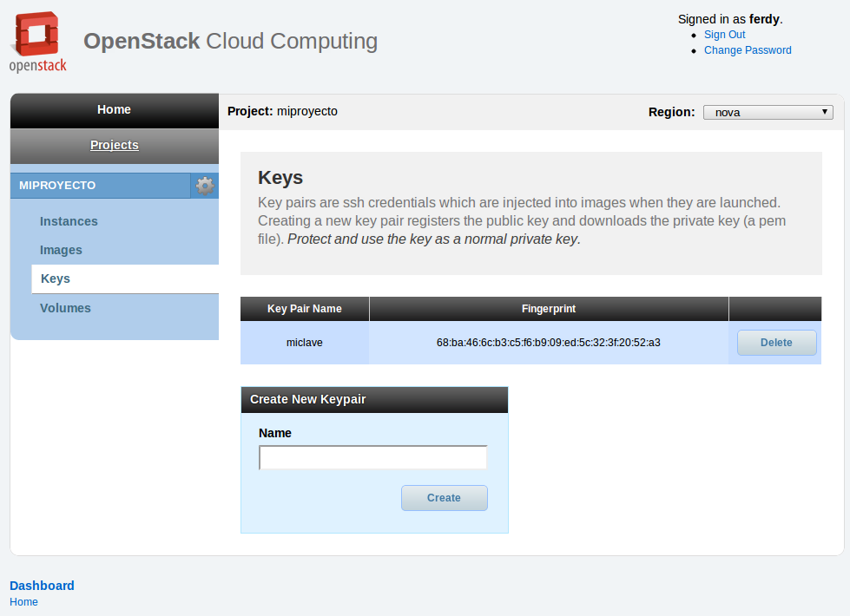This screenshot has height=616, width=850.
Task: Click the fingerprint value 68:ba:46:6c...
Action: 549,343
